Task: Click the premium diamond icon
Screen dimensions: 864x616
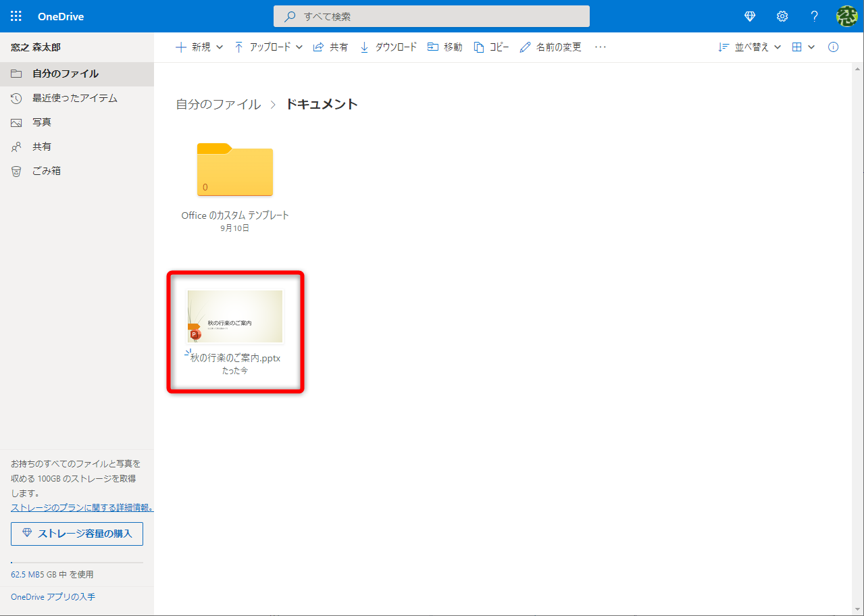Action: [750, 16]
